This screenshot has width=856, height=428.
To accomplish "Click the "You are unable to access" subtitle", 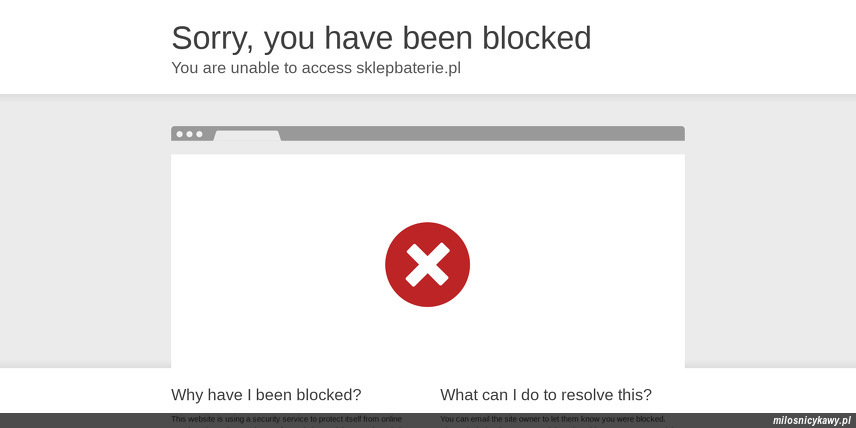I will point(261,68).
